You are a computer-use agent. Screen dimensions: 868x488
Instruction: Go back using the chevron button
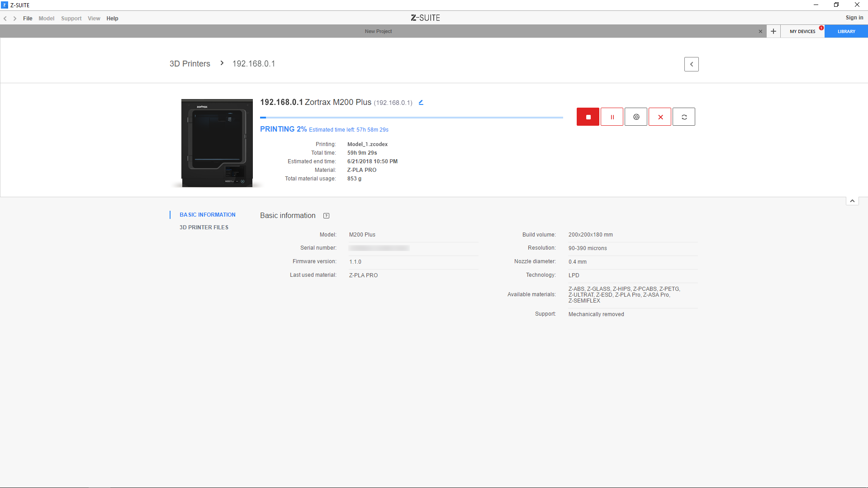coord(691,64)
